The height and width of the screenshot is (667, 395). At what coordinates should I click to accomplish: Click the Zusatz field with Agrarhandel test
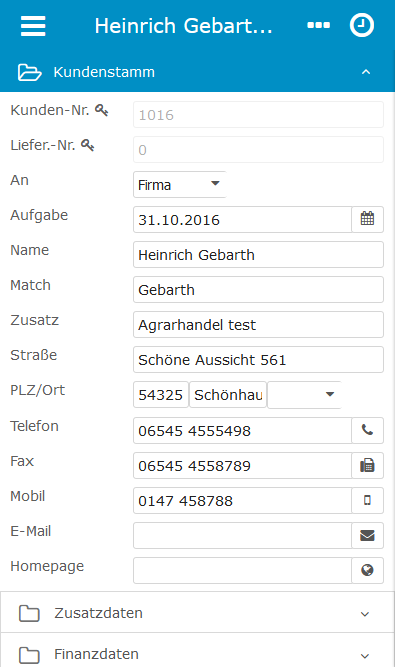pos(259,325)
